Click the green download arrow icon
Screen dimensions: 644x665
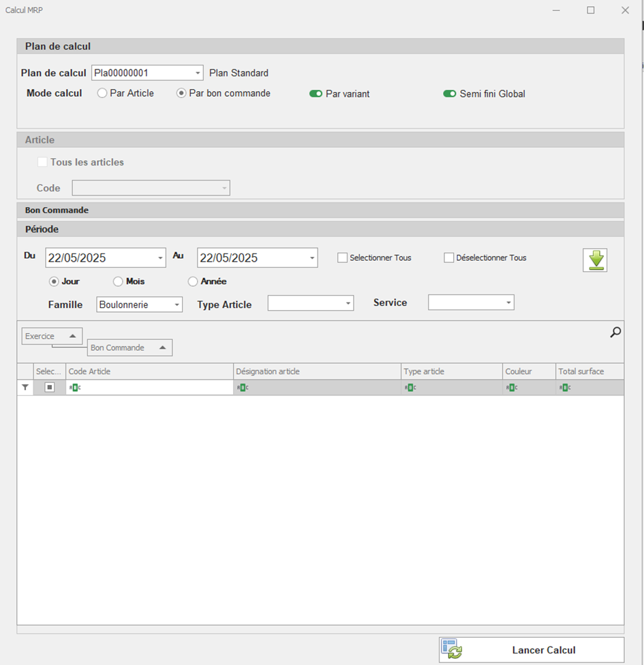click(594, 260)
